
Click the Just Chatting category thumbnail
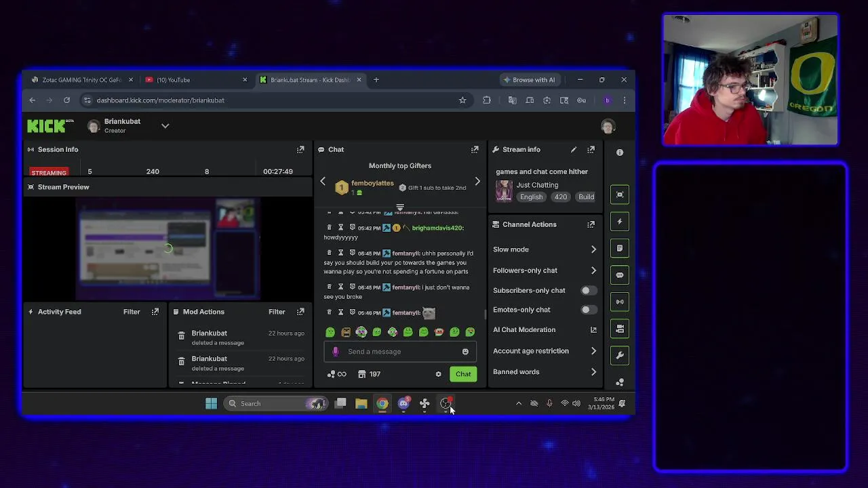coord(504,190)
